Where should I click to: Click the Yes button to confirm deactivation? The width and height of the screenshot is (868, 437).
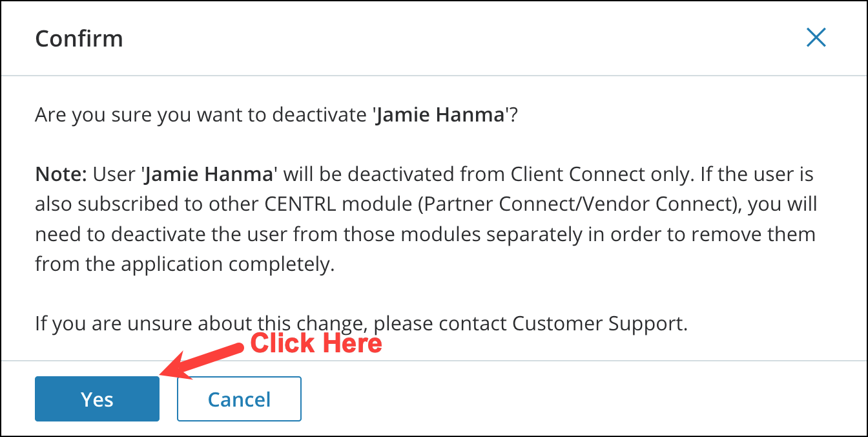click(97, 399)
